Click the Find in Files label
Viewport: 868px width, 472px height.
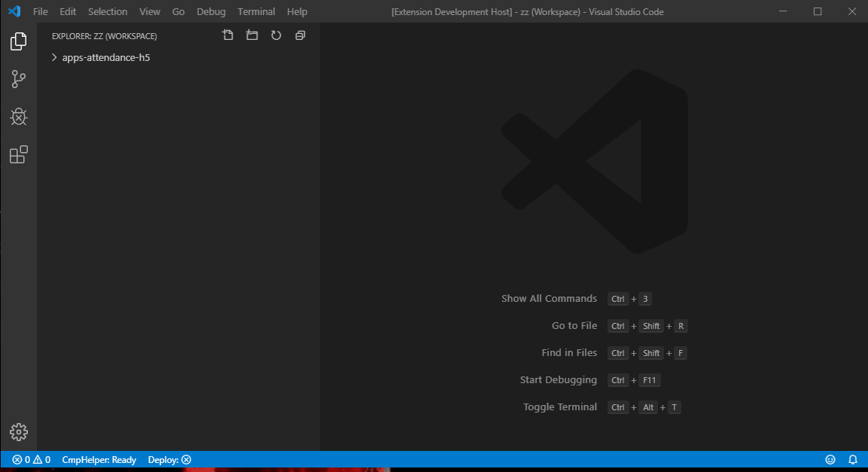[x=569, y=352]
